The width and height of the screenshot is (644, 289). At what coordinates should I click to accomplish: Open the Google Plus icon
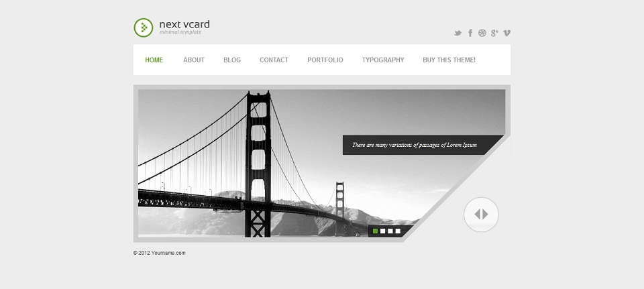(x=494, y=33)
